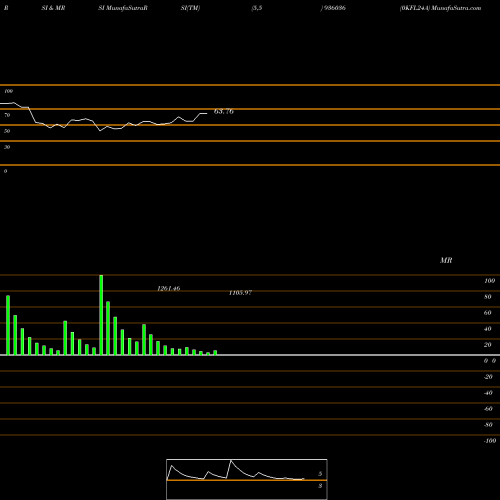
Task: Select the 1105.97 value label
Action: tap(240, 293)
